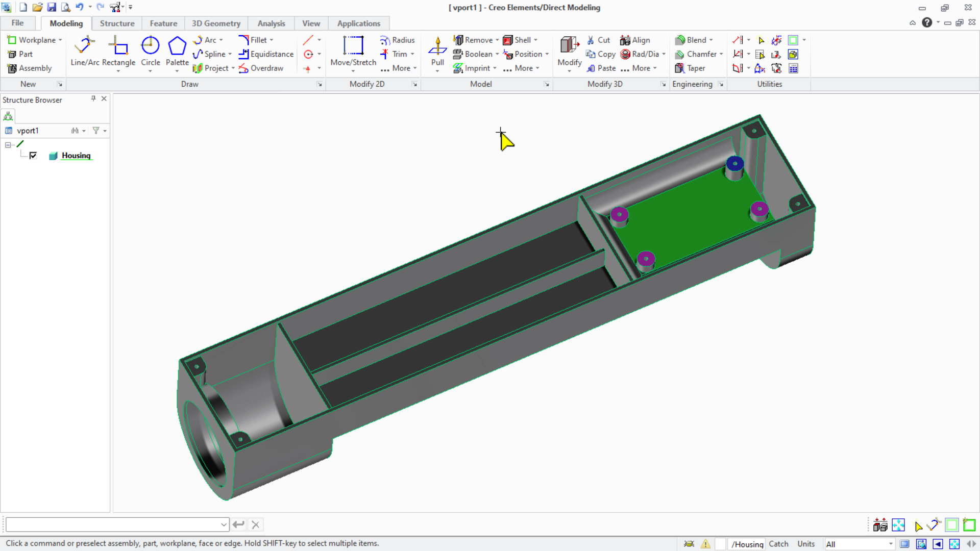Click the Cut tool in Modify 3D

point(598,40)
